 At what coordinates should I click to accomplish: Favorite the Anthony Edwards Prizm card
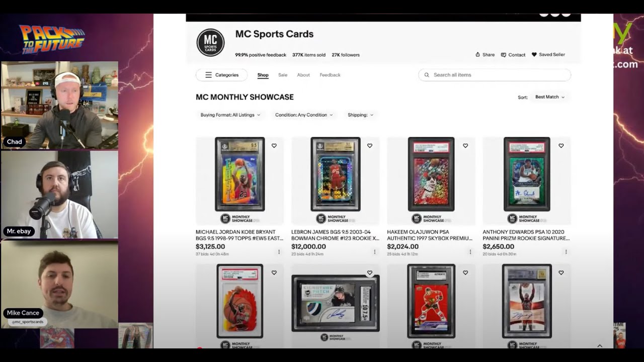pos(561,146)
